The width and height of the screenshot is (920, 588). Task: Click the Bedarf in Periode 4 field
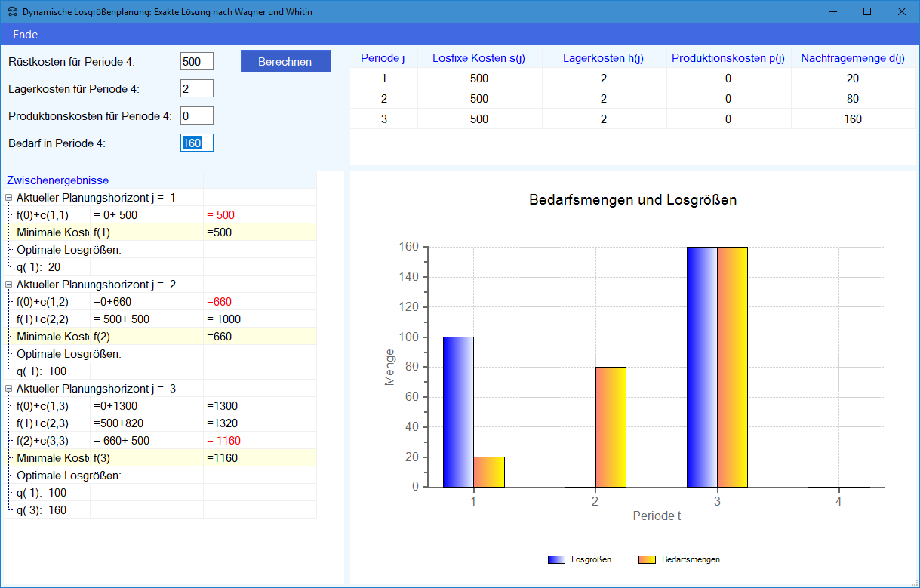pyautogui.click(x=197, y=143)
